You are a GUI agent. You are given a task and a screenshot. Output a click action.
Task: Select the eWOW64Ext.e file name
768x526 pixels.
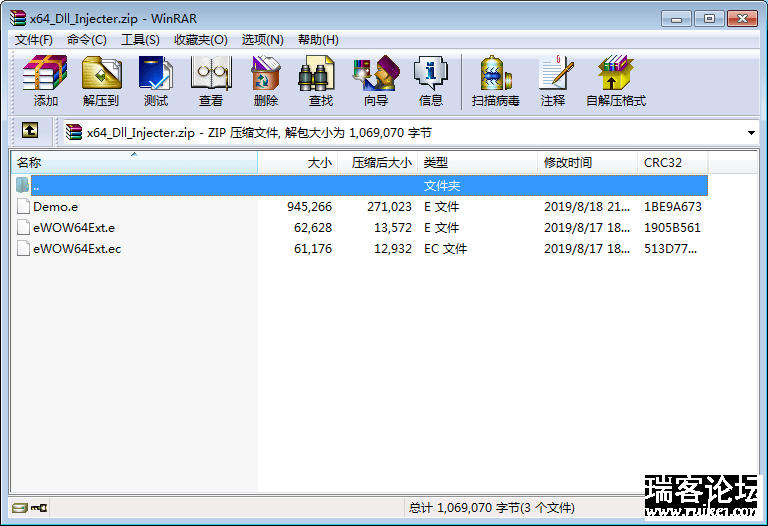74,228
